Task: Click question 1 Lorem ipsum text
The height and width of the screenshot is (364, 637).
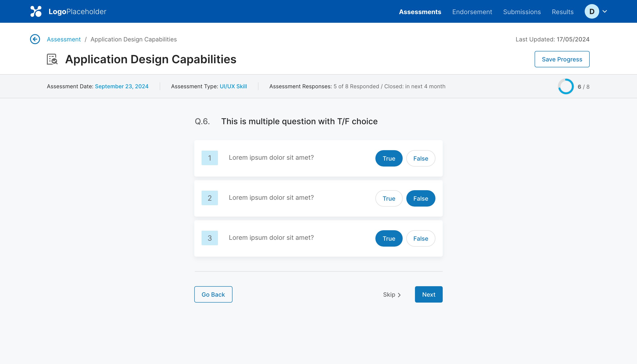Action: [271, 157]
